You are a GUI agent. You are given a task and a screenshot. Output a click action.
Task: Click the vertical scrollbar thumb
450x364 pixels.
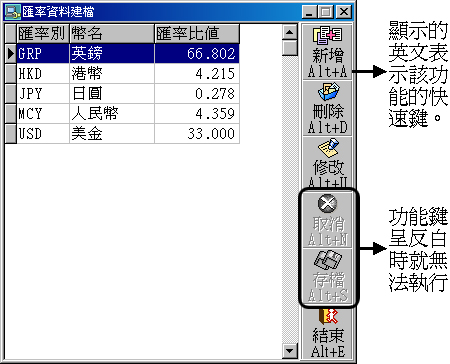[x=289, y=48]
